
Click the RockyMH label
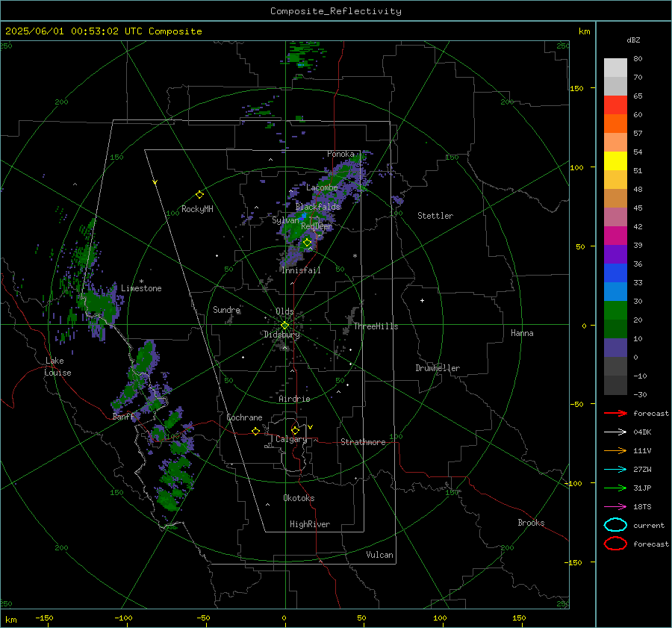click(x=197, y=209)
